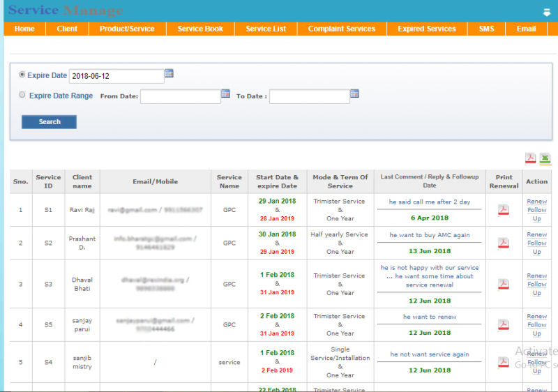The height and width of the screenshot is (392, 558).
Task: Export the list as PDF
Action: (x=531, y=158)
